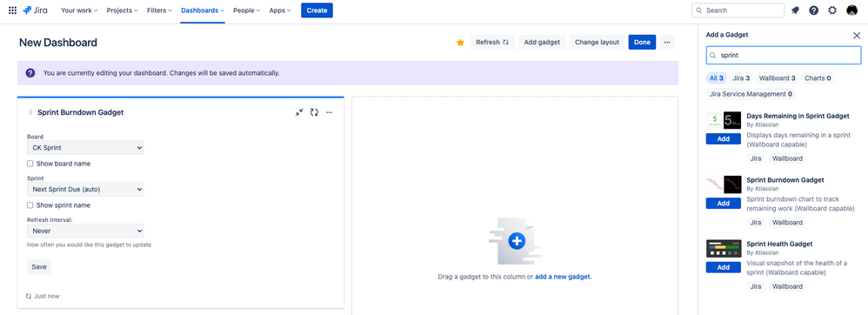Expand the Apps menu
The height and width of the screenshot is (315, 868).
point(280,10)
